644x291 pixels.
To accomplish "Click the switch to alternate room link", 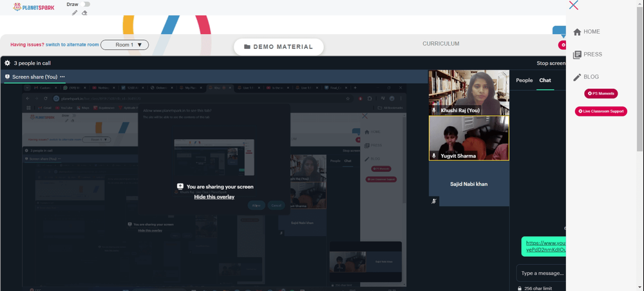I will pyautogui.click(x=72, y=44).
